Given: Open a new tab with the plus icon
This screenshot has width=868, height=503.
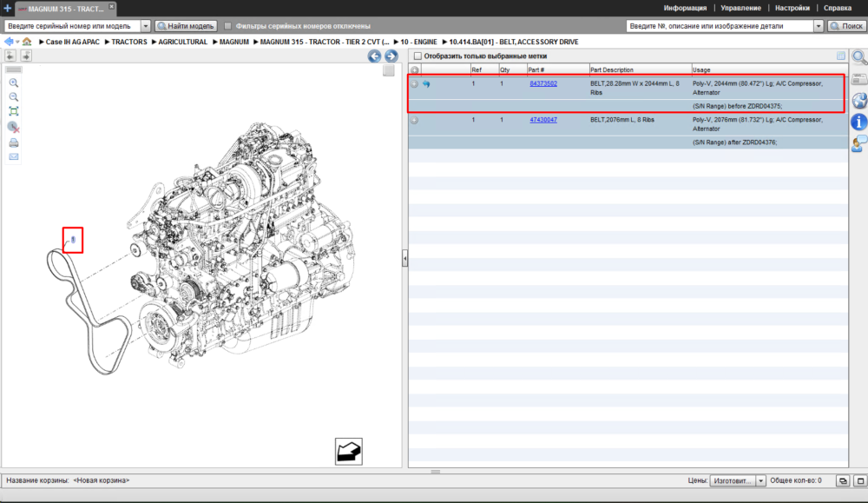Looking at the screenshot, I should click(x=7, y=9).
